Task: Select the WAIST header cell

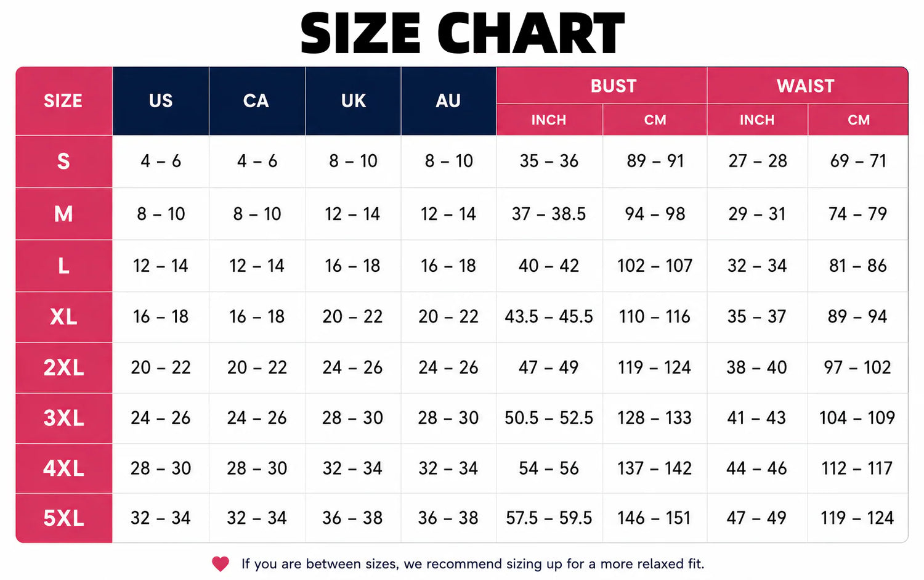Action: [x=808, y=85]
